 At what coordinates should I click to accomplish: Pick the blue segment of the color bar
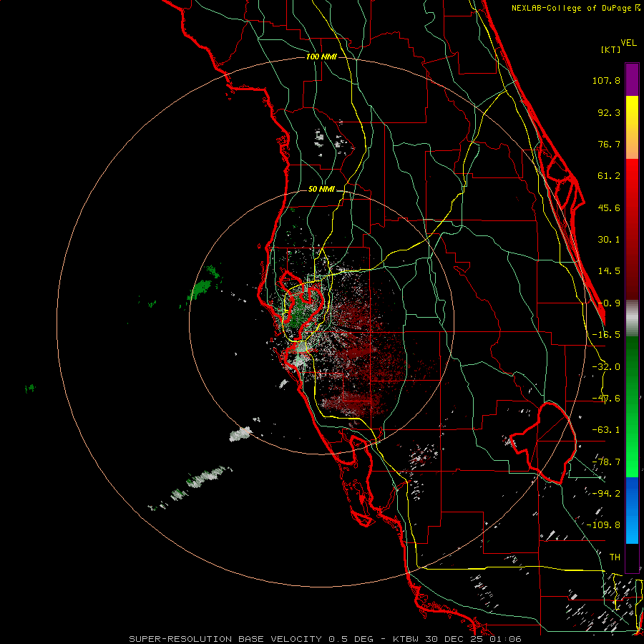[632, 510]
